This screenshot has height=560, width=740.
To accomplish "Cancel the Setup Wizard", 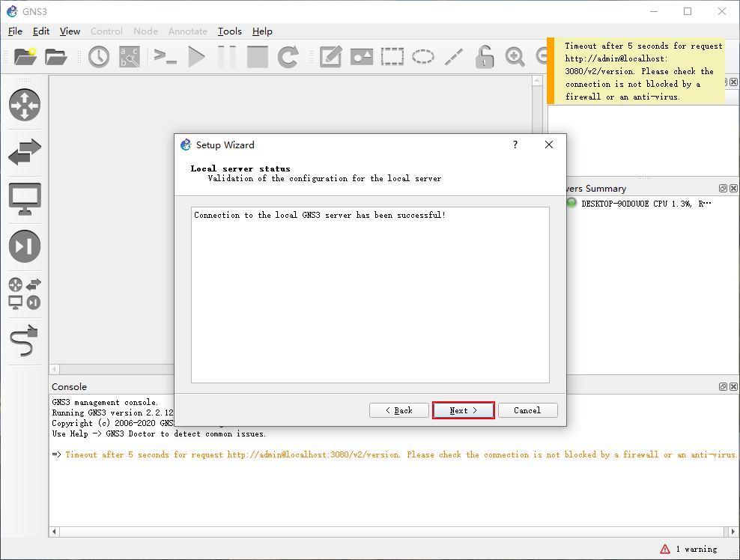I will tap(527, 410).
